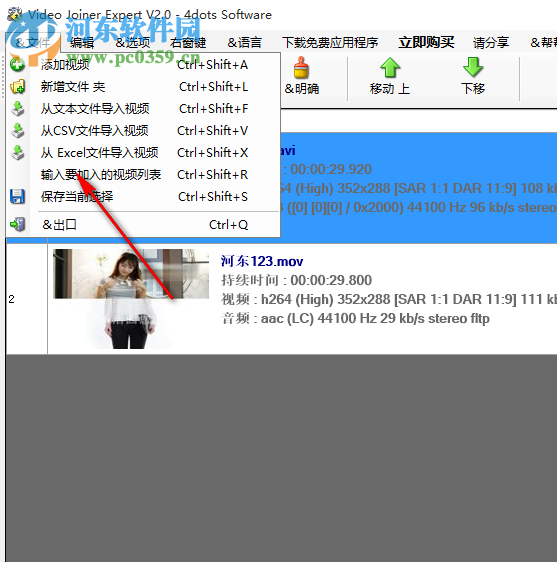Open the &帮助 menu at right edge
Image resolution: width=557 pixels, height=562 pixels.
point(543,43)
